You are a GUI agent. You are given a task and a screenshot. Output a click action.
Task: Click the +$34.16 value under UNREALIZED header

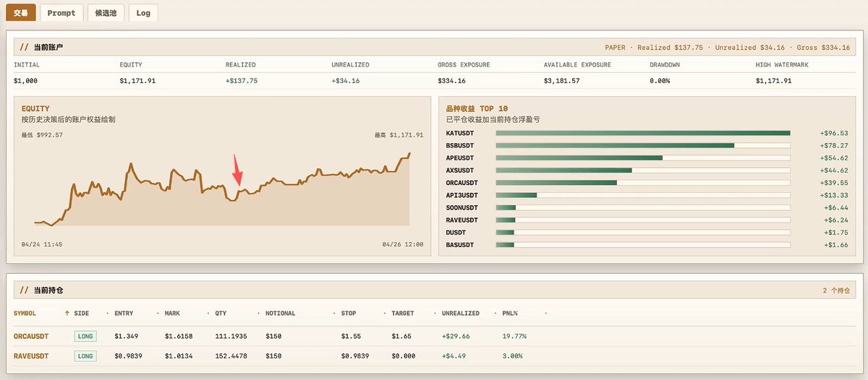[346, 81]
